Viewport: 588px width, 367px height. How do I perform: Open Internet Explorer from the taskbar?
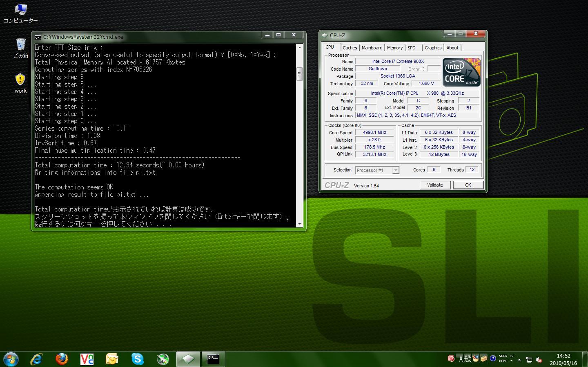point(36,359)
